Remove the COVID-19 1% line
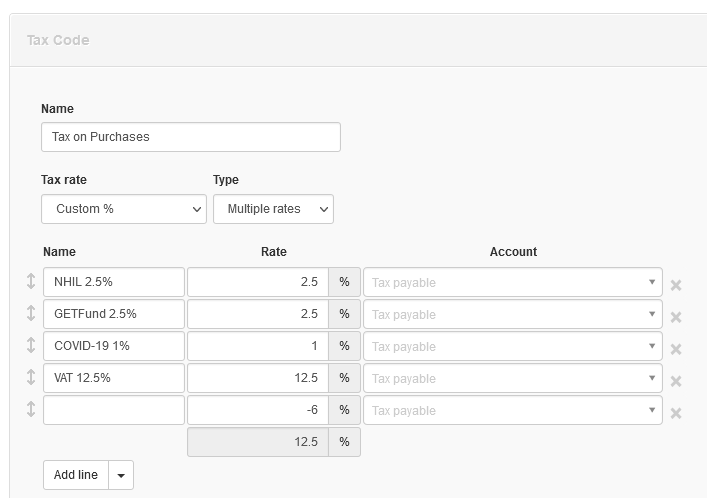The height and width of the screenshot is (498, 707). point(675,349)
